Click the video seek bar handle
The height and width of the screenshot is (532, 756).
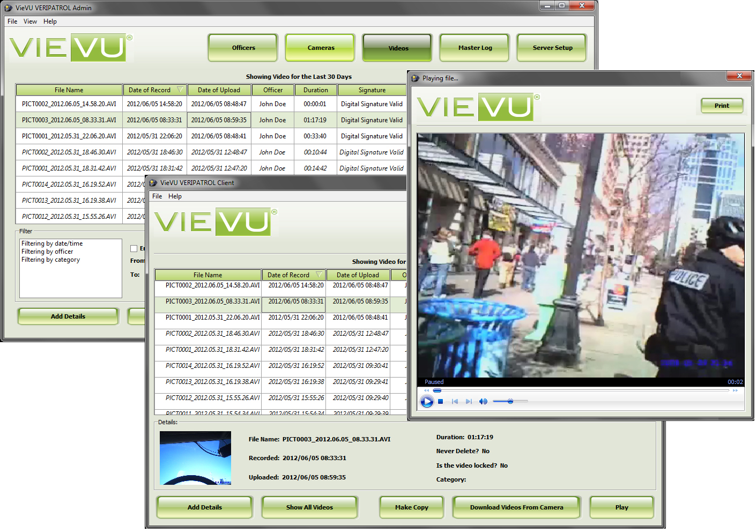(x=437, y=390)
